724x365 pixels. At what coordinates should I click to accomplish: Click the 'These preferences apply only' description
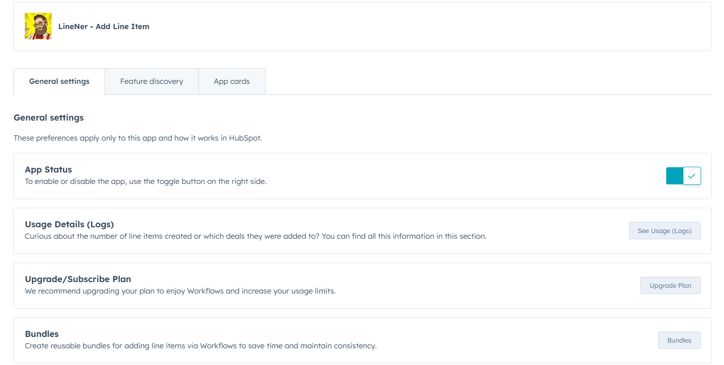pos(138,138)
